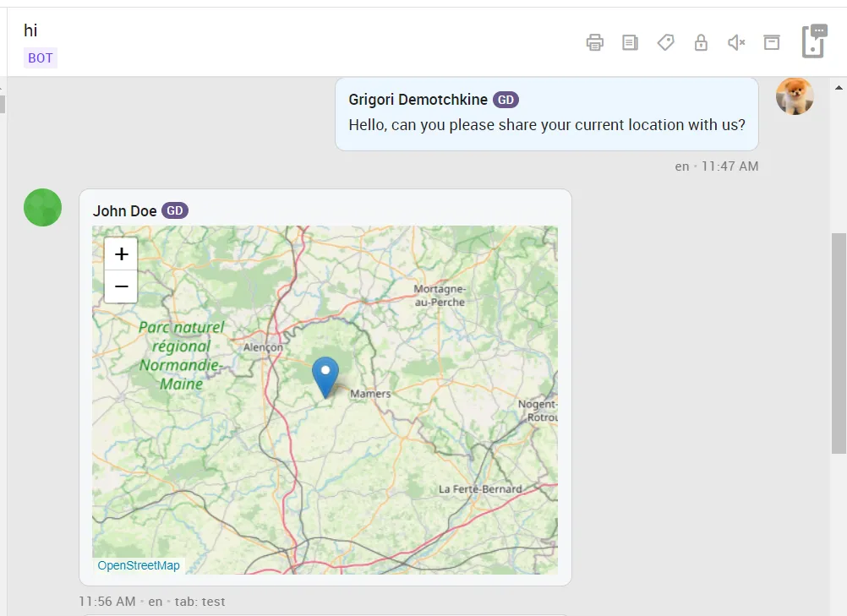Click the GD badge beside John Doe
847x616 pixels.
175,210
